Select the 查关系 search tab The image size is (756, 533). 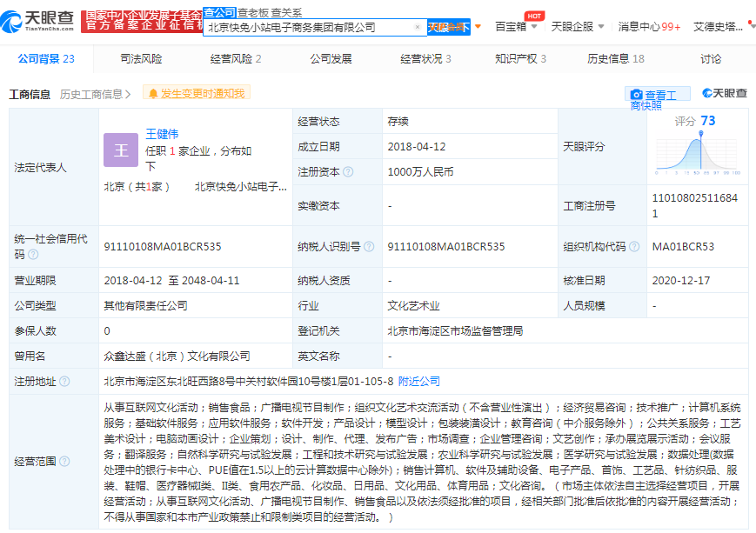(x=286, y=13)
